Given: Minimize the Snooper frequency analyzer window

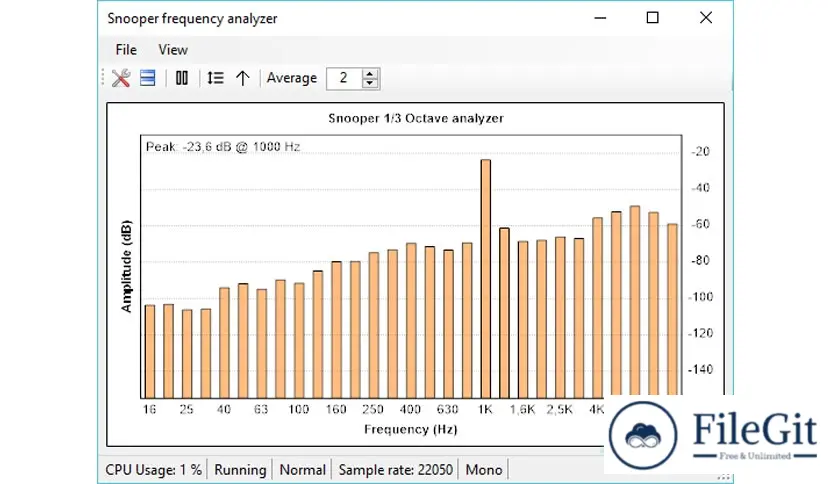Looking at the screenshot, I should pyautogui.click(x=600, y=18).
